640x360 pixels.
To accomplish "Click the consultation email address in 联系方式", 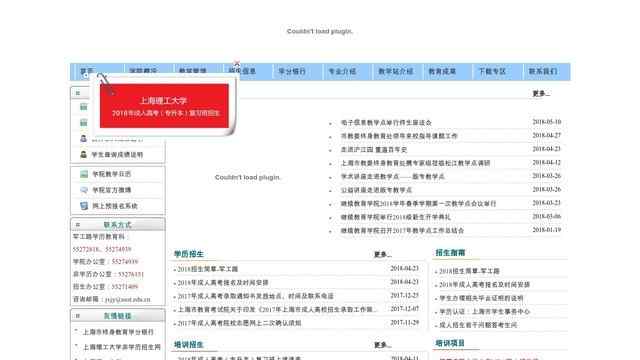I will click(x=128, y=300).
